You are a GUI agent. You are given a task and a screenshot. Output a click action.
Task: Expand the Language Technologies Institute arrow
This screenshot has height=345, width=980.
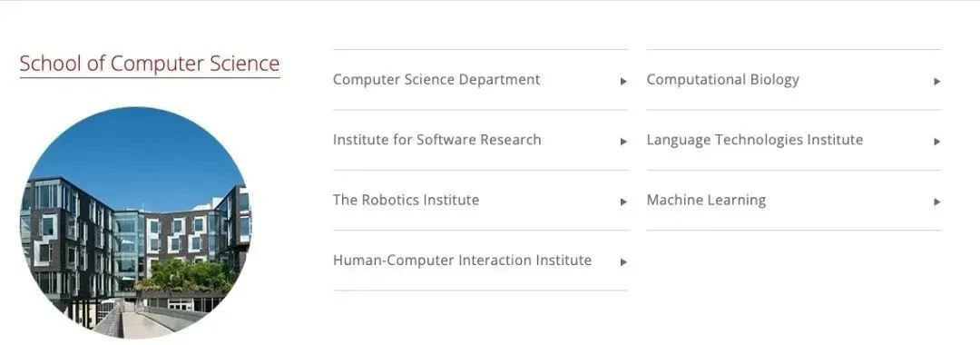click(x=936, y=142)
